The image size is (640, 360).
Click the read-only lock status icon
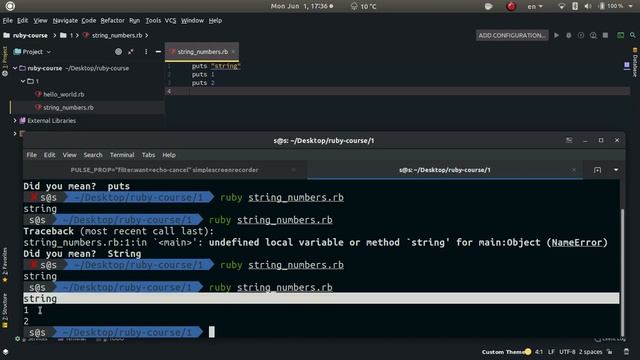click(x=610, y=352)
